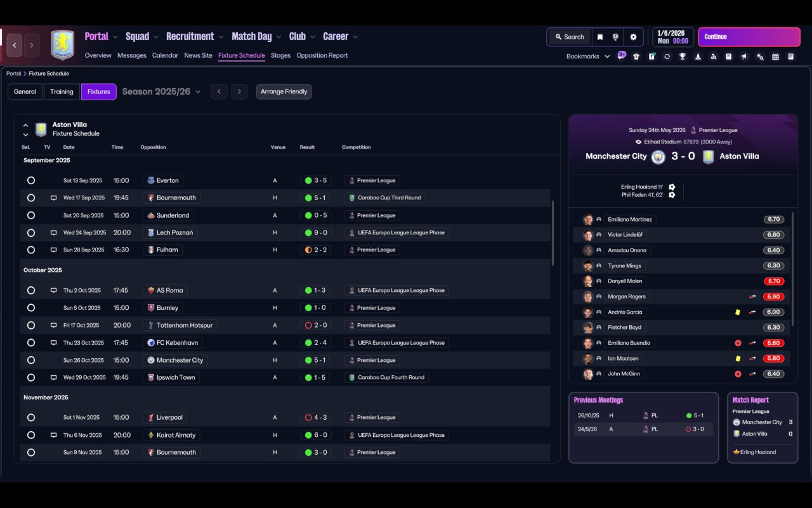Open the bookmark icon next to Search
Viewport: 812px width, 508px height.
pos(600,37)
